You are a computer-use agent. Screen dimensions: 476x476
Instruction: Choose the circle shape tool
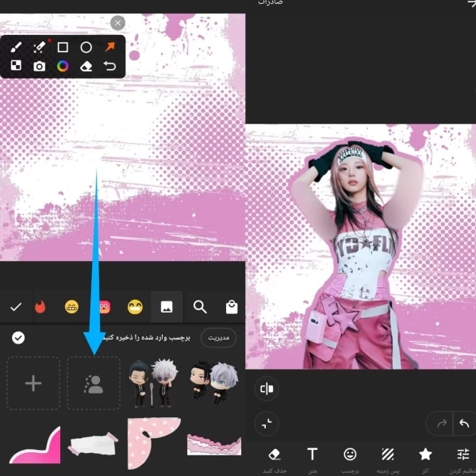(x=86, y=48)
